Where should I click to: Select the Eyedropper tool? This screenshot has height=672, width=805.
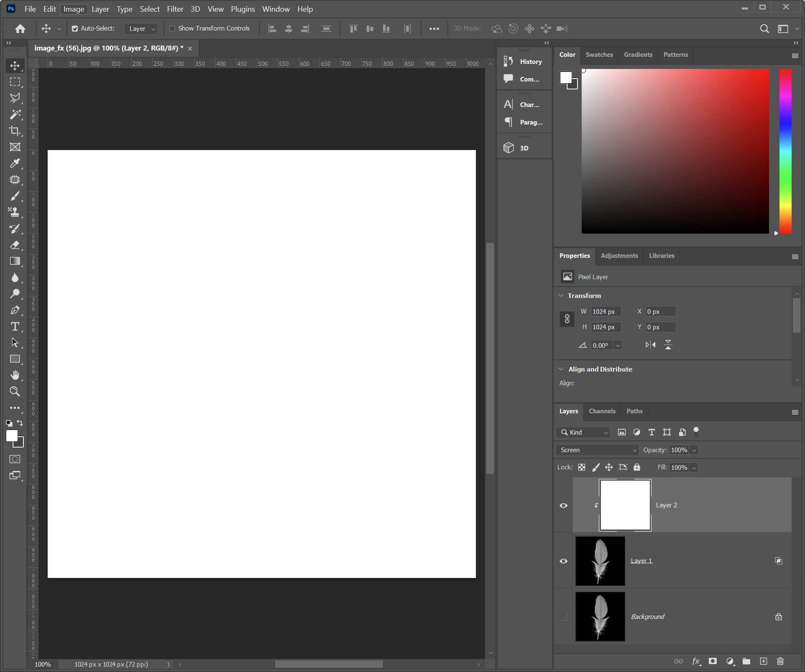[x=15, y=163]
